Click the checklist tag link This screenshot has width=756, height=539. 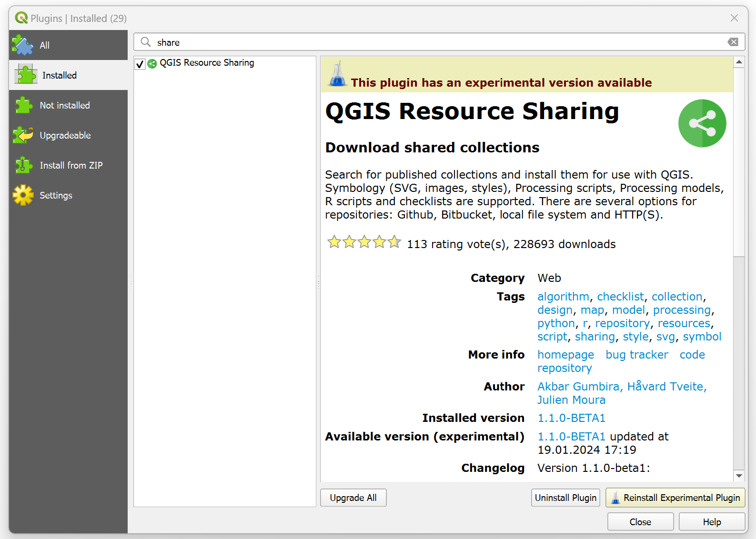coord(620,297)
